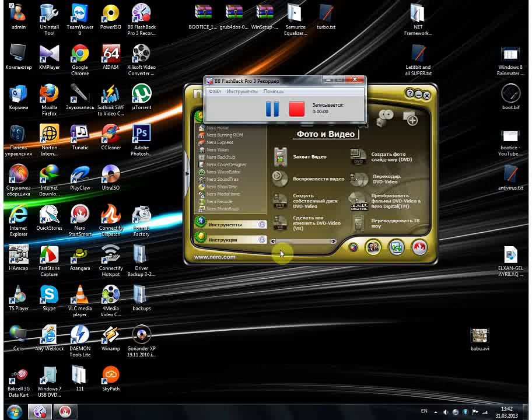Click Сделать или изменить DVD-Video (VR) icon
This screenshot has height=420, width=532.
point(280,223)
